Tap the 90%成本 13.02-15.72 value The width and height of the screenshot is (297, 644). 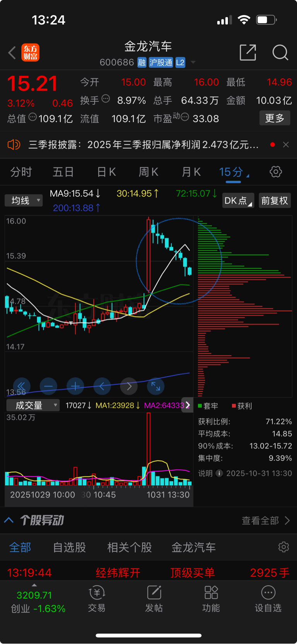271,446
